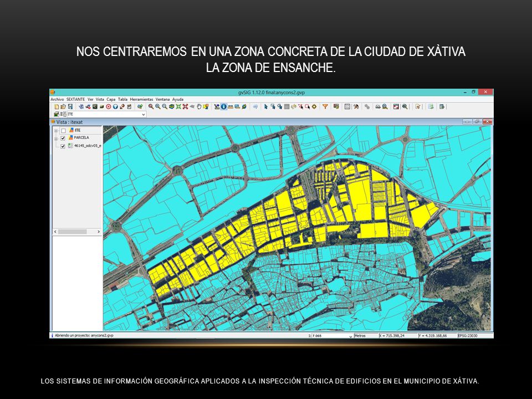Activate the blue Information tool
The height and width of the screenshot is (399, 532).
coord(223,106)
